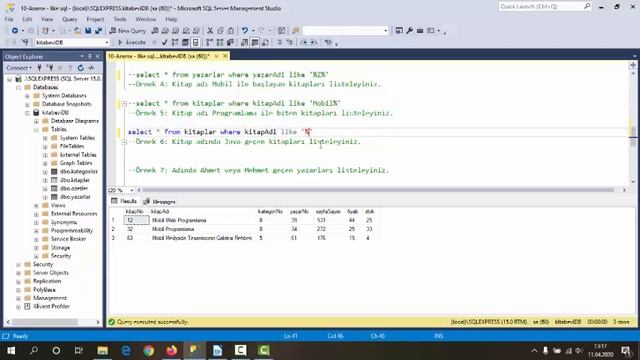Click the Save All icon

98,31
